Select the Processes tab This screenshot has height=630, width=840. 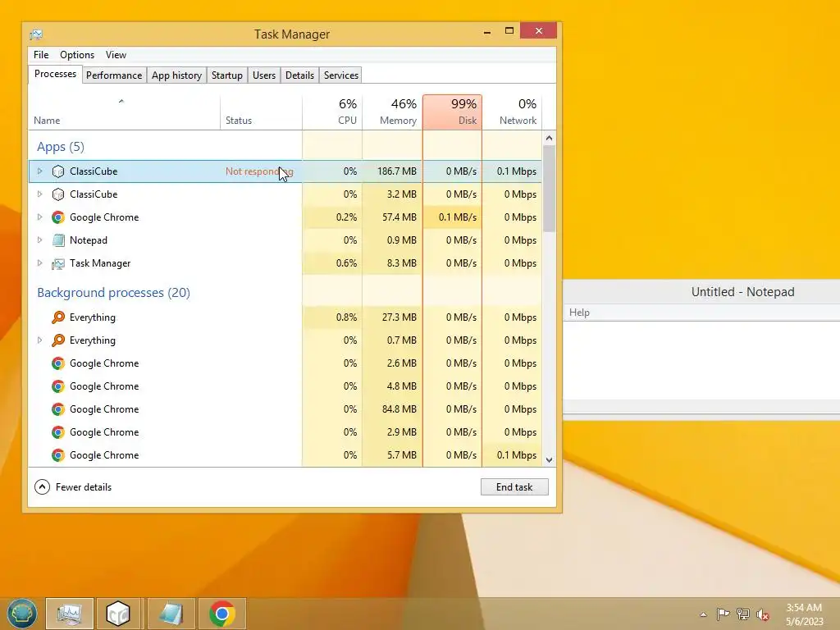point(55,74)
